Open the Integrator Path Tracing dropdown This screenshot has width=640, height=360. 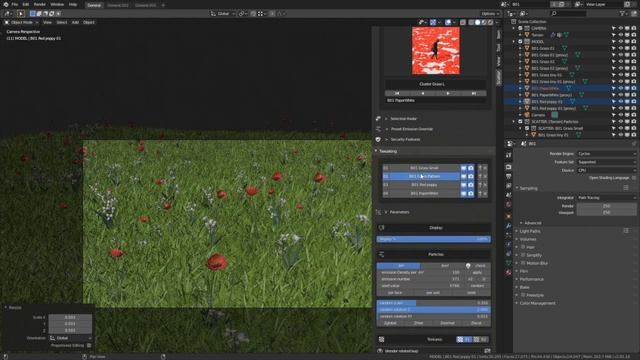pos(606,198)
